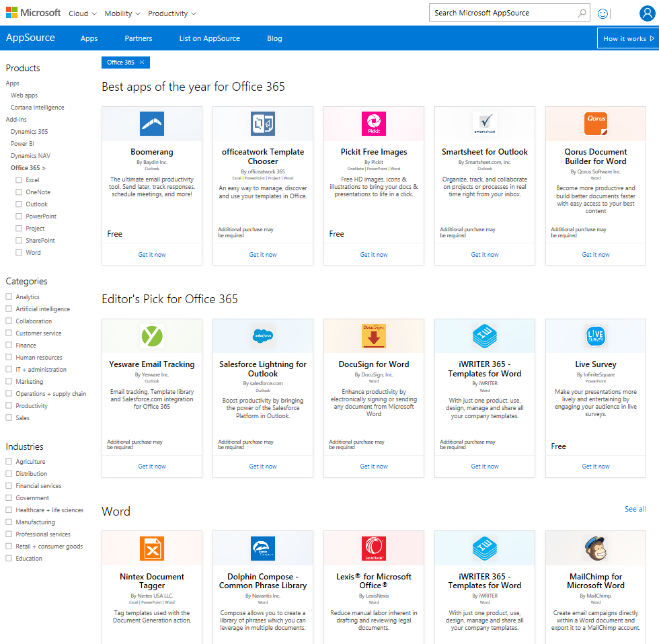Tick the Government industry checkbox
This screenshot has height=644, width=659.
tap(9, 498)
